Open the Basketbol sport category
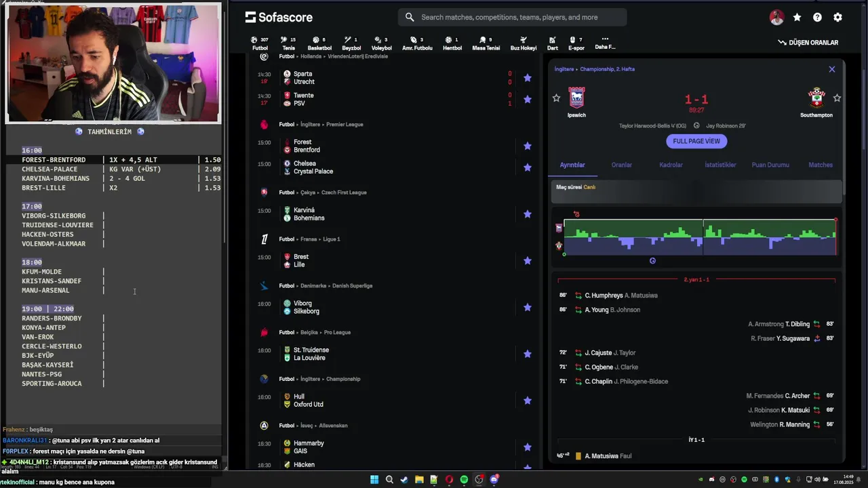Image resolution: width=868 pixels, height=488 pixels. [x=319, y=43]
